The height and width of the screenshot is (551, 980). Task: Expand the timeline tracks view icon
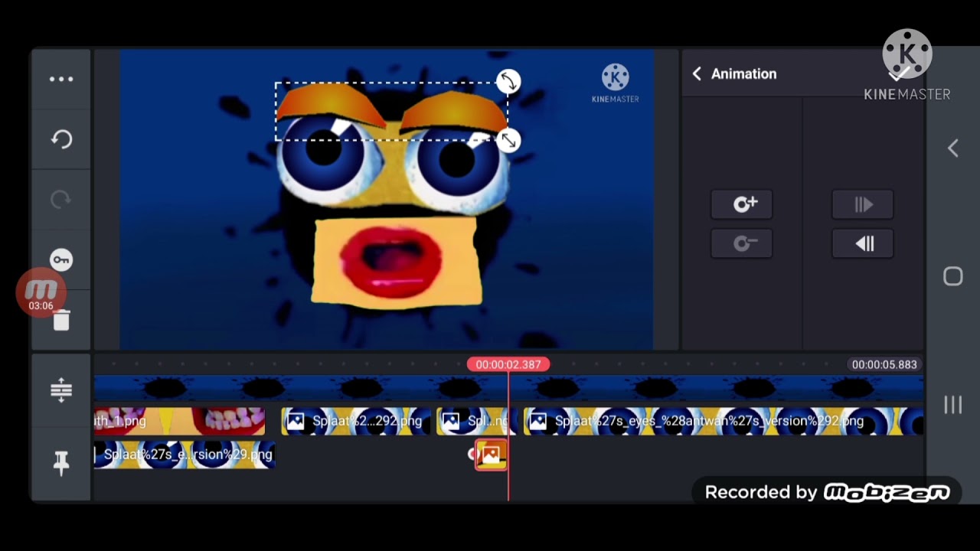[x=61, y=390]
